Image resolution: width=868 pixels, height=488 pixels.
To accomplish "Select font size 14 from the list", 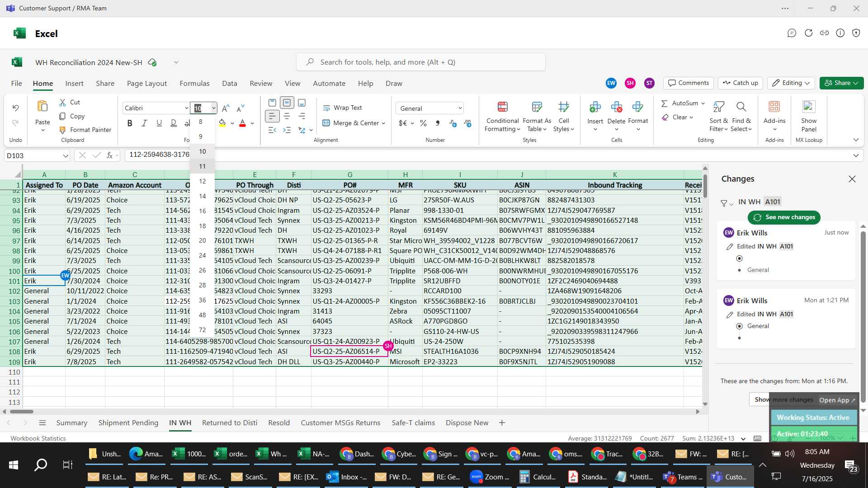I will coord(202,196).
